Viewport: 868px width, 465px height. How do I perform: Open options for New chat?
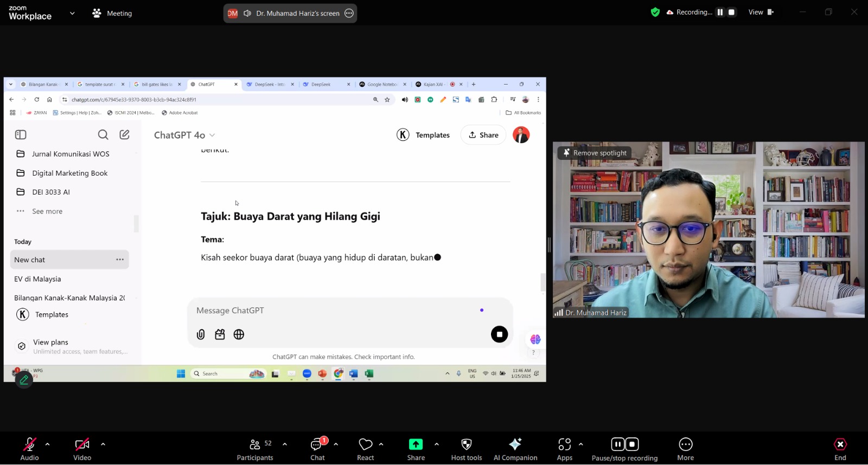[x=120, y=260]
